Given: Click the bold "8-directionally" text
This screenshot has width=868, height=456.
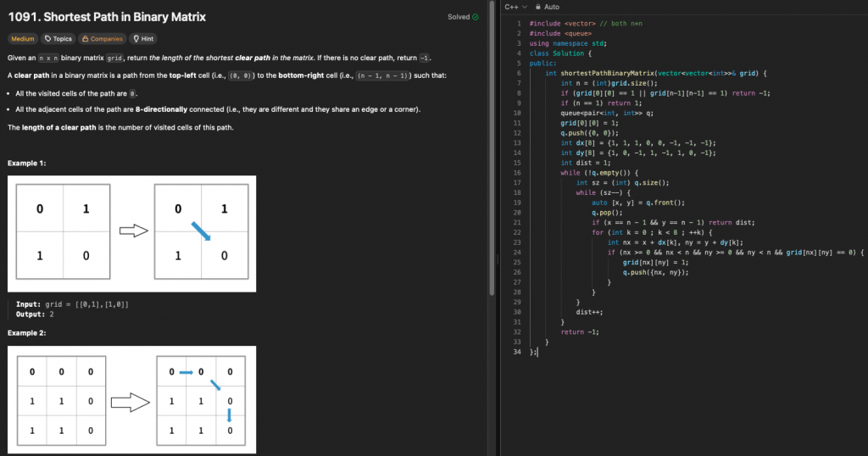Looking at the screenshot, I should (x=161, y=109).
